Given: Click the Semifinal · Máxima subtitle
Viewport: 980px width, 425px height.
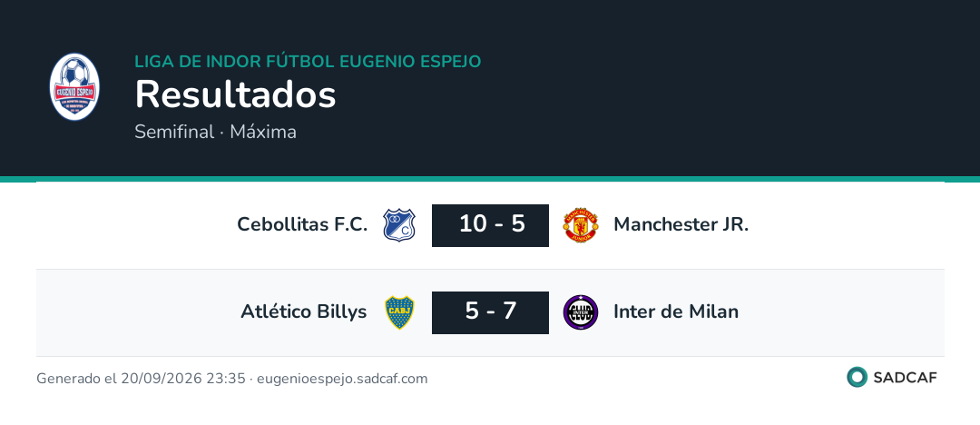Looking at the screenshot, I should pos(216,132).
